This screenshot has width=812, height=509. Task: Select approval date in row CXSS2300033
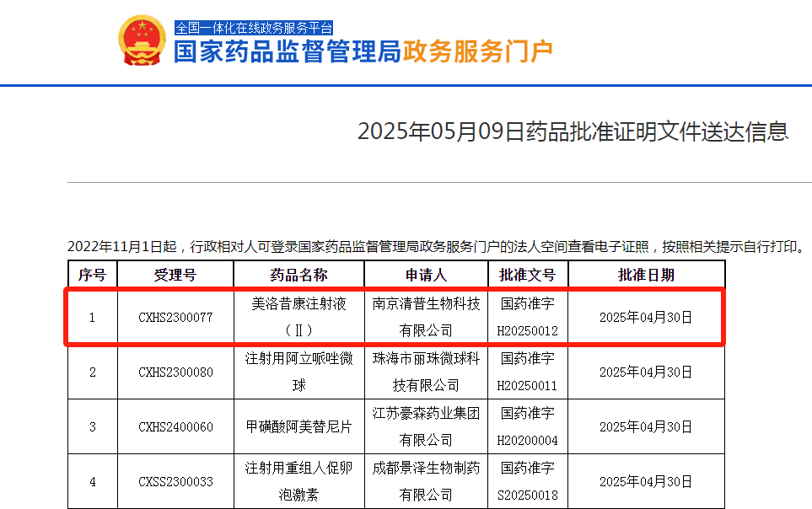(x=646, y=482)
